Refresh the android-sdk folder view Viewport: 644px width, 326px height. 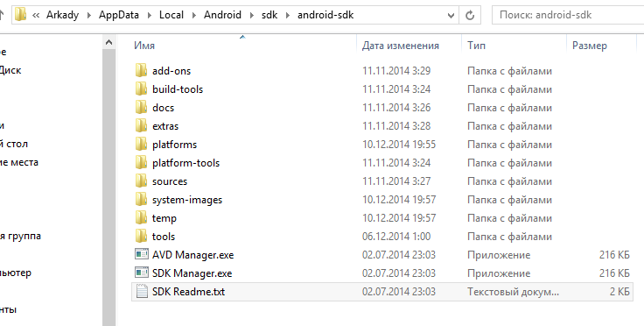click(x=470, y=15)
